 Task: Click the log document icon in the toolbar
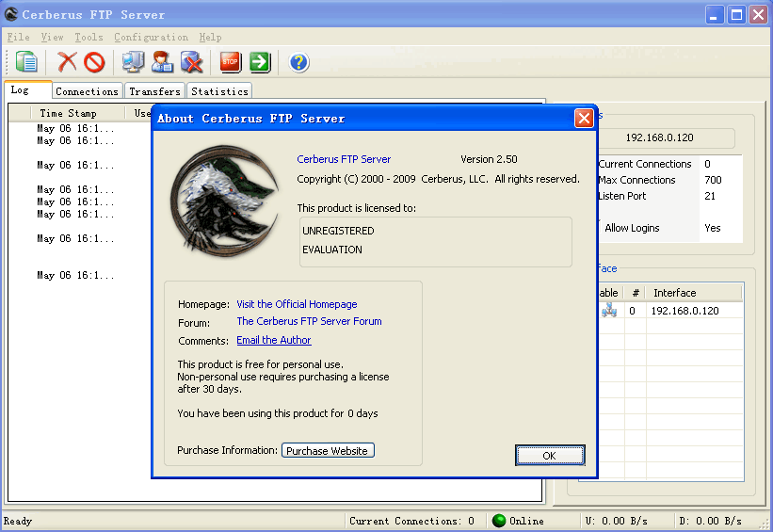point(26,62)
